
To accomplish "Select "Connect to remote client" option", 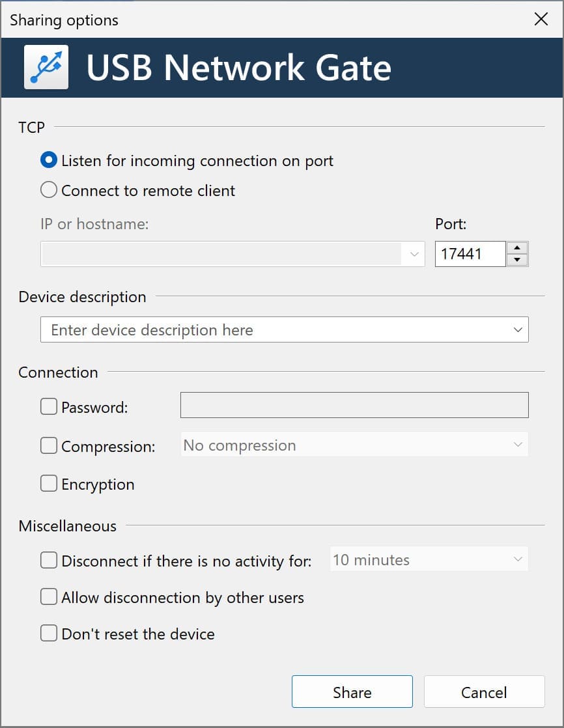I will tap(49, 189).
